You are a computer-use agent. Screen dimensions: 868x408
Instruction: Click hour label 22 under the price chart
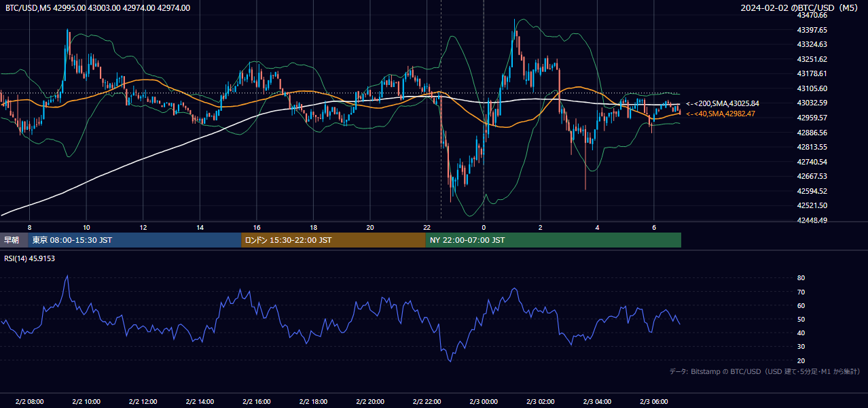click(427, 227)
